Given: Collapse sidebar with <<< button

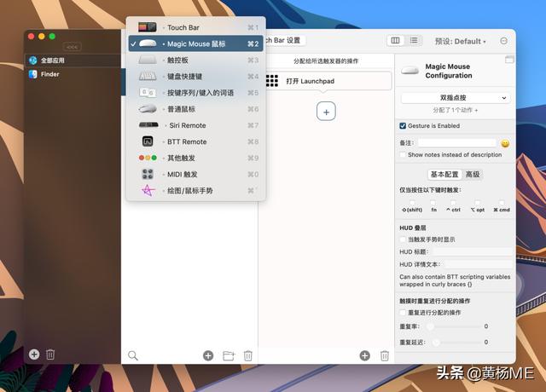Looking at the screenshot, I should (x=72, y=47).
